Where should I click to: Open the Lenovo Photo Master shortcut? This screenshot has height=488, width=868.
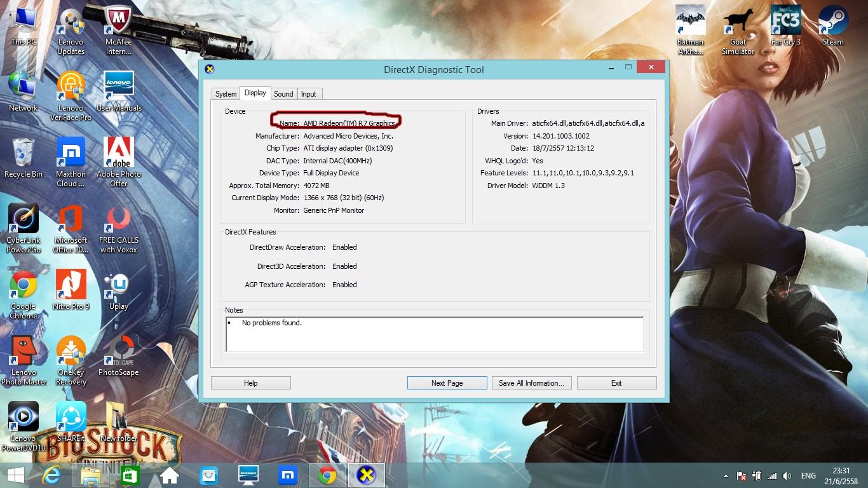24,361
